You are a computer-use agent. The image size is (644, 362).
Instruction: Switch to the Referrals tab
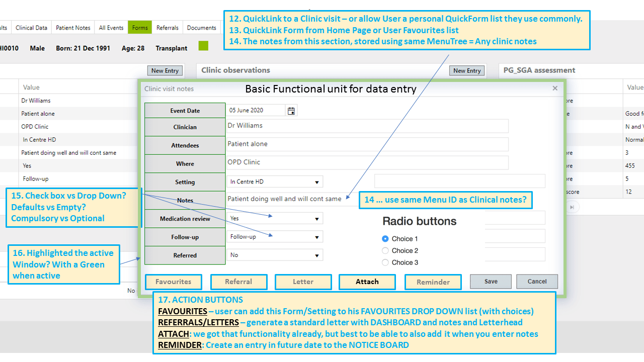[x=167, y=28]
